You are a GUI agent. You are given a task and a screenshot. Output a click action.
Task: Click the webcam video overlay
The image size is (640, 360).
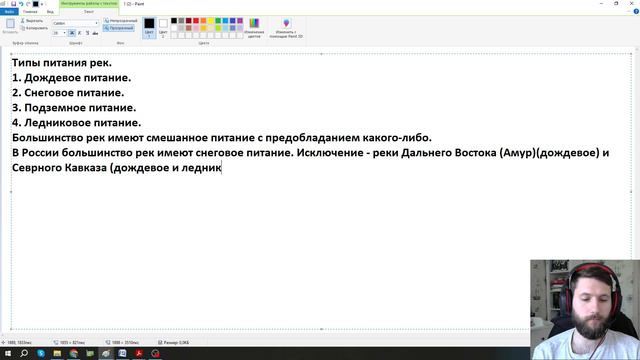[x=585, y=310]
